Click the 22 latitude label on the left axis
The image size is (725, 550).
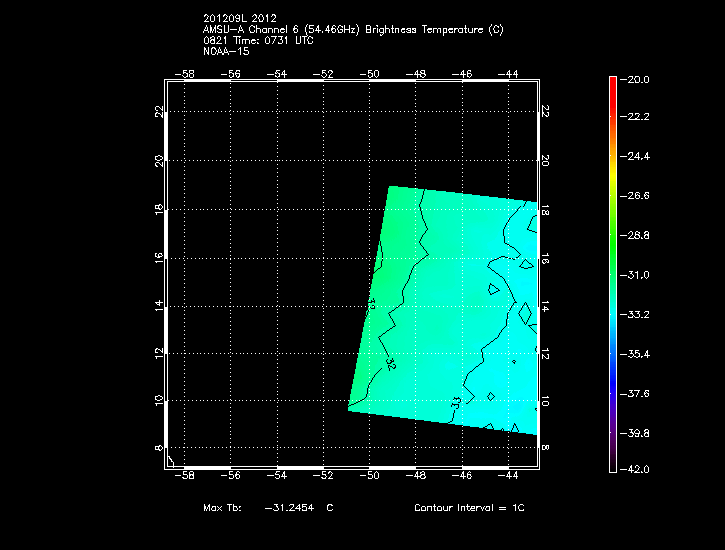point(159,111)
